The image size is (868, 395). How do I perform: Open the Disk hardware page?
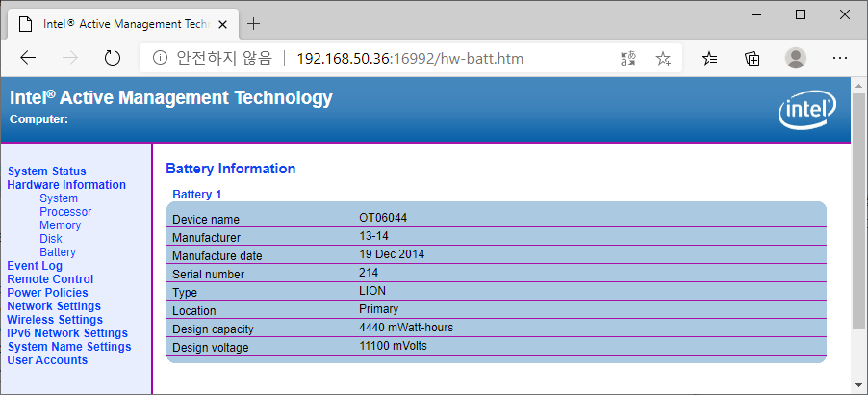51,239
